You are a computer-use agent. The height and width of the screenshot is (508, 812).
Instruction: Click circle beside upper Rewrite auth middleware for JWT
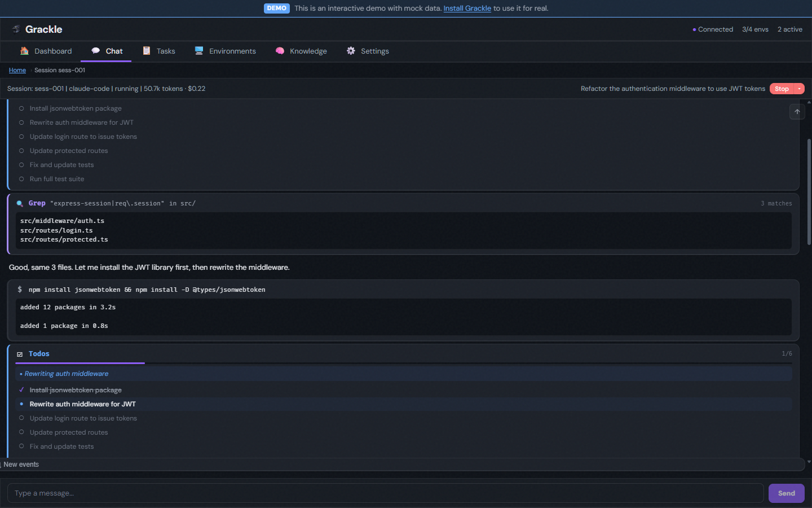click(21, 122)
